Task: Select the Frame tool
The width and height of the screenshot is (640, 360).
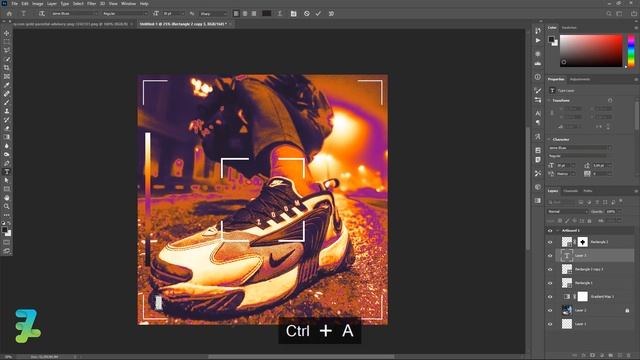Action: point(7,76)
